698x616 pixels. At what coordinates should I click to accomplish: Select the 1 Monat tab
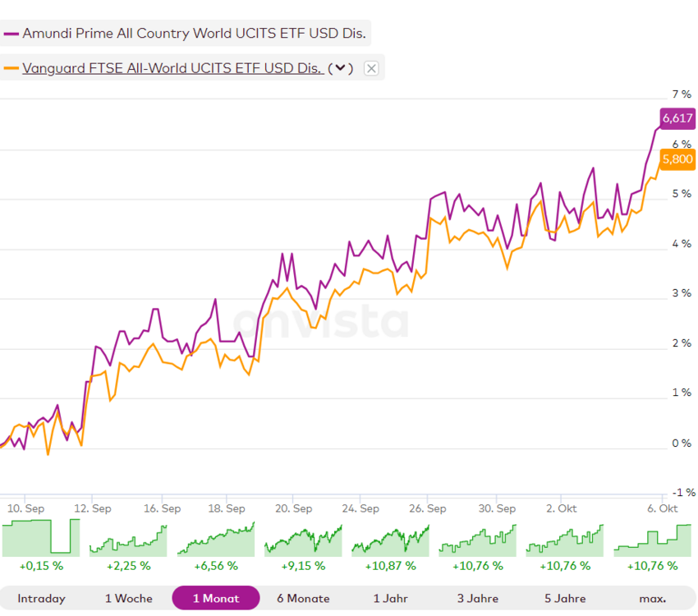click(x=216, y=598)
